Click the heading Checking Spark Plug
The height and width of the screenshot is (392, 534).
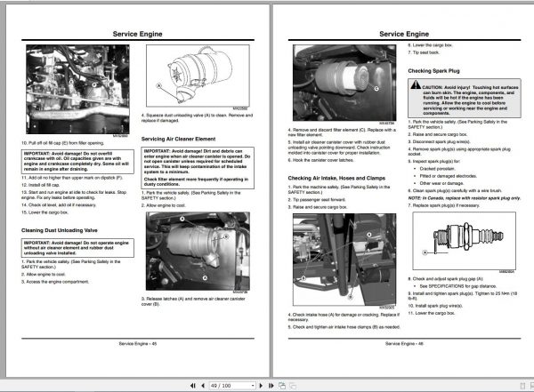(434, 71)
